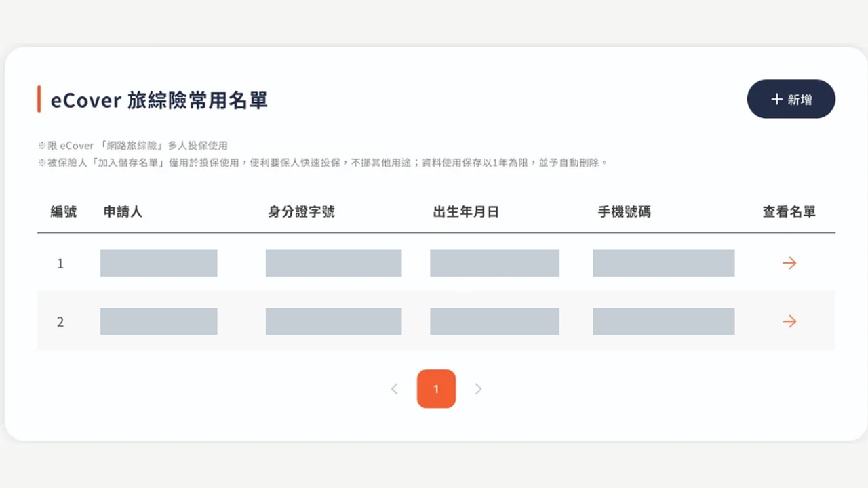Viewport: 868px width, 488px height.
Task: Click the 出生年月日 column header
Action: coord(466,212)
